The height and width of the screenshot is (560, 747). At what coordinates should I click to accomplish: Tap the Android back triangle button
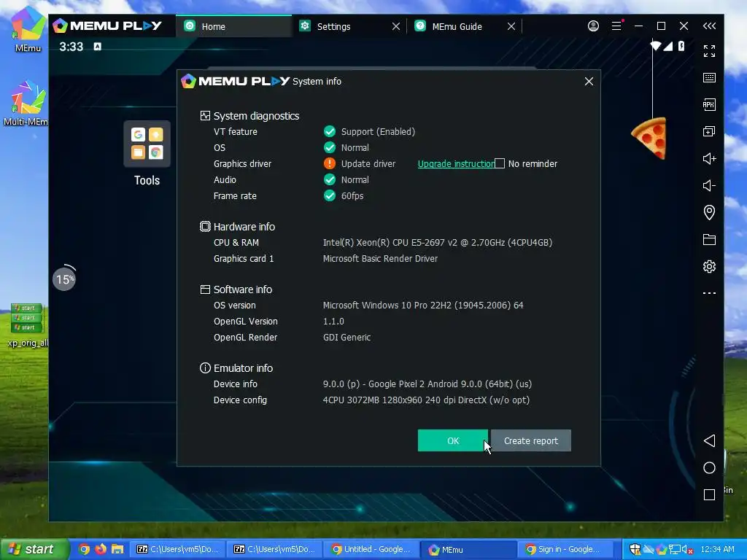(709, 440)
